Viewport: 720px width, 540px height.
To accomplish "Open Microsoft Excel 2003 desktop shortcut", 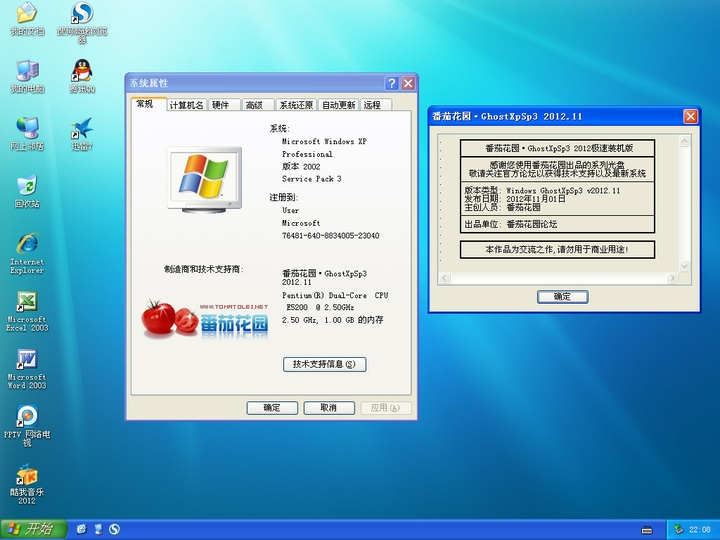I will [26, 303].
